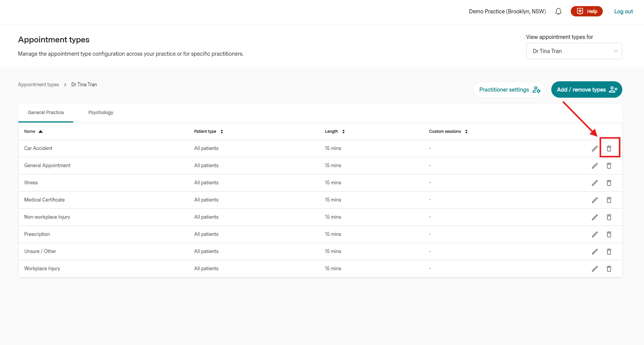Delete the Illness appointment type
Image resolution: width=644 pixels, height=345 pixels.
(609, 183)
